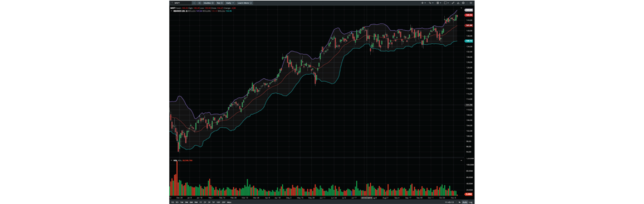Open the Studies menu
644x204 pixels.
pyautogui.click(x=208, y=3)
